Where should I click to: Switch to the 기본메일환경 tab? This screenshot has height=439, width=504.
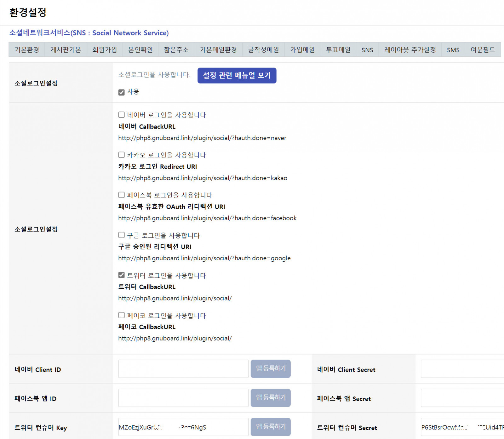(218, 50)
